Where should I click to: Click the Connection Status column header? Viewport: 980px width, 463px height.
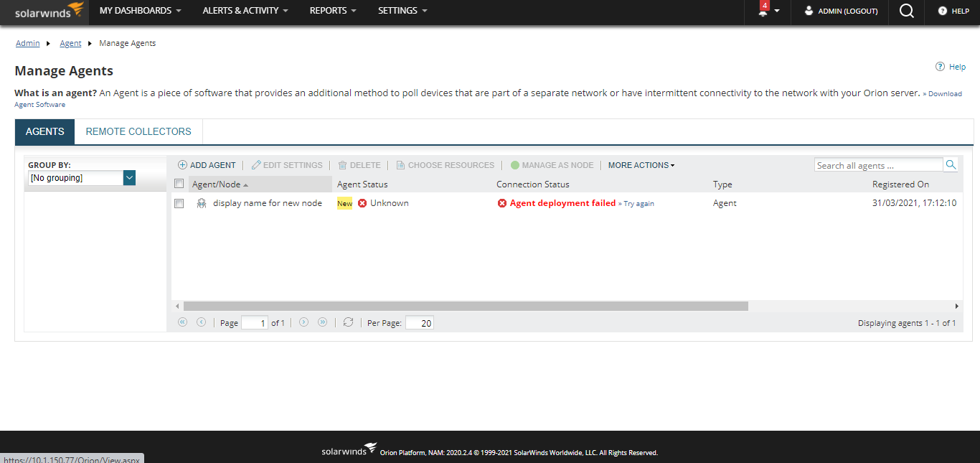pyautogui.click(x=533, y=184)
